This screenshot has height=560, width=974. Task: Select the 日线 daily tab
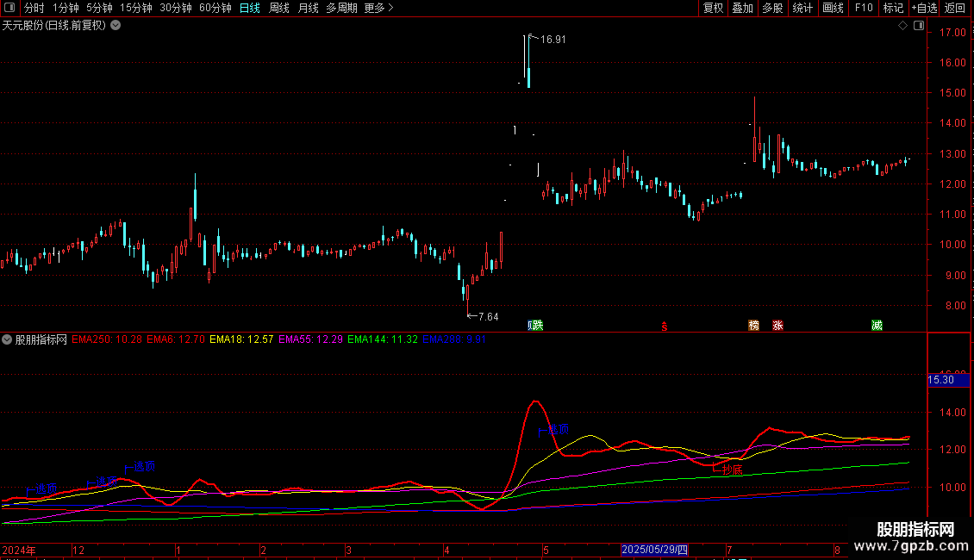tap(250, 8)
